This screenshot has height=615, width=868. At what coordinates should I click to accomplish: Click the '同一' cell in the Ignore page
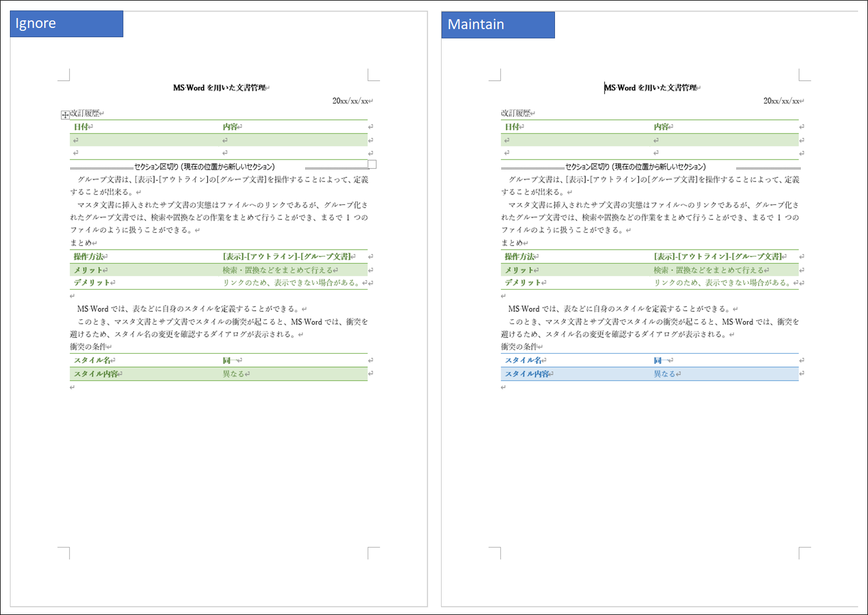[x=293, y=360]
